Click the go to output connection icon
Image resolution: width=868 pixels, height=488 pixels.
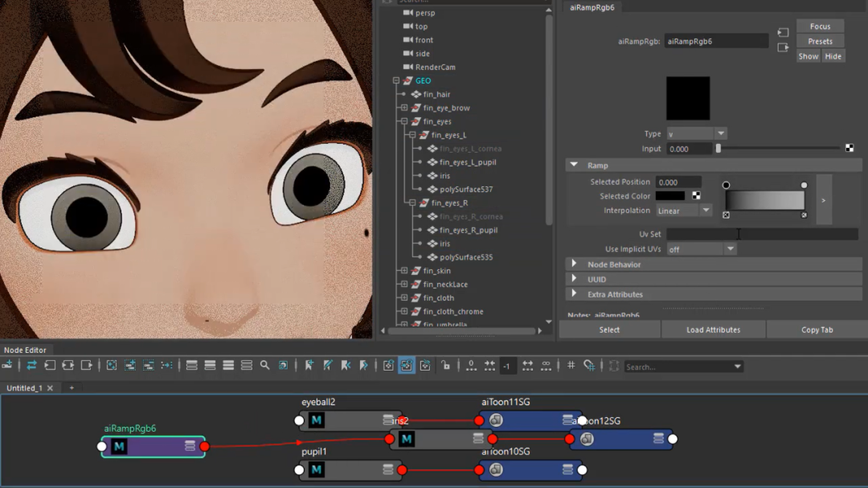click(x=783, y=47)
